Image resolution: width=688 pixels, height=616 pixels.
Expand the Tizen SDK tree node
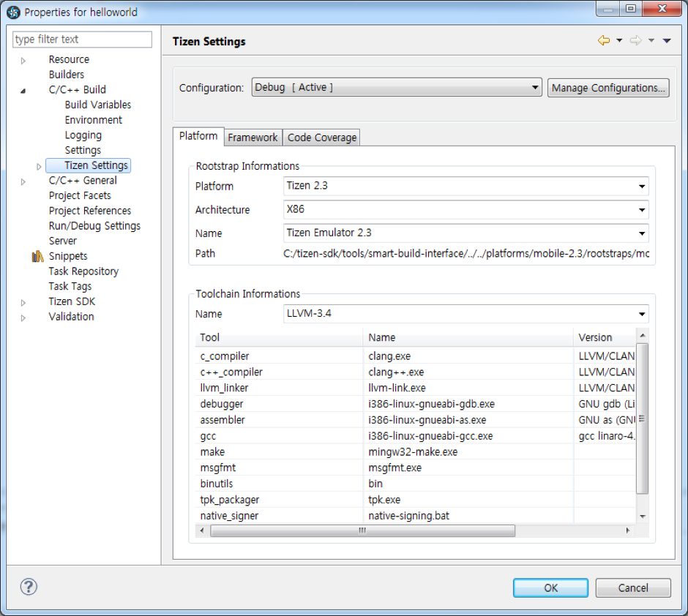tap(23, 303)
